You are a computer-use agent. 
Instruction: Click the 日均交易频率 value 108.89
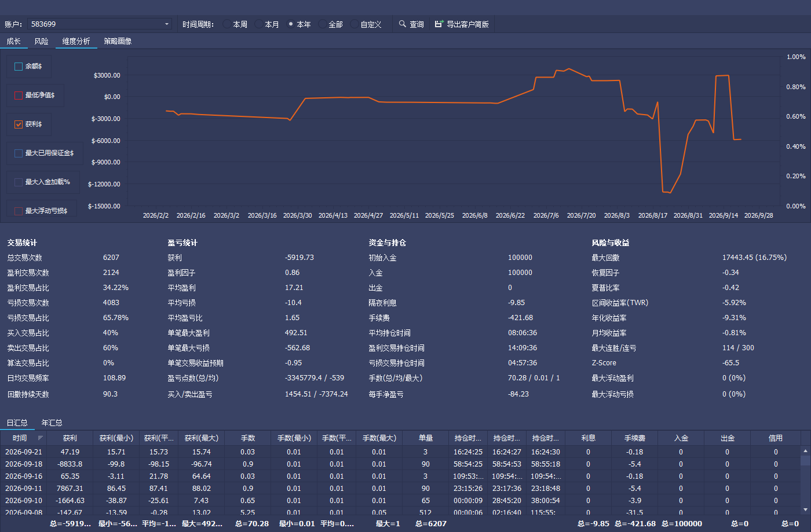115,378
